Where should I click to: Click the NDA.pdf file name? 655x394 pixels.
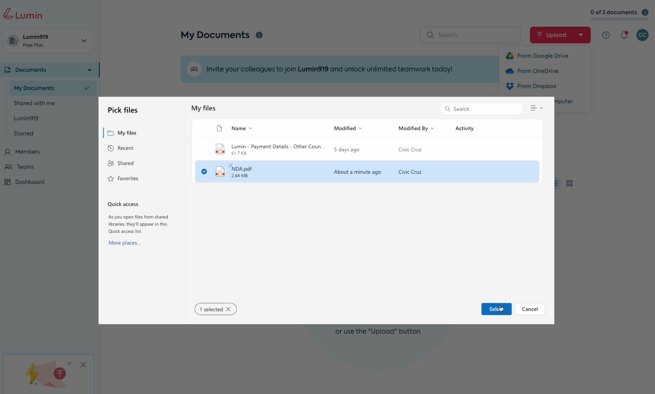click(241, 169)
